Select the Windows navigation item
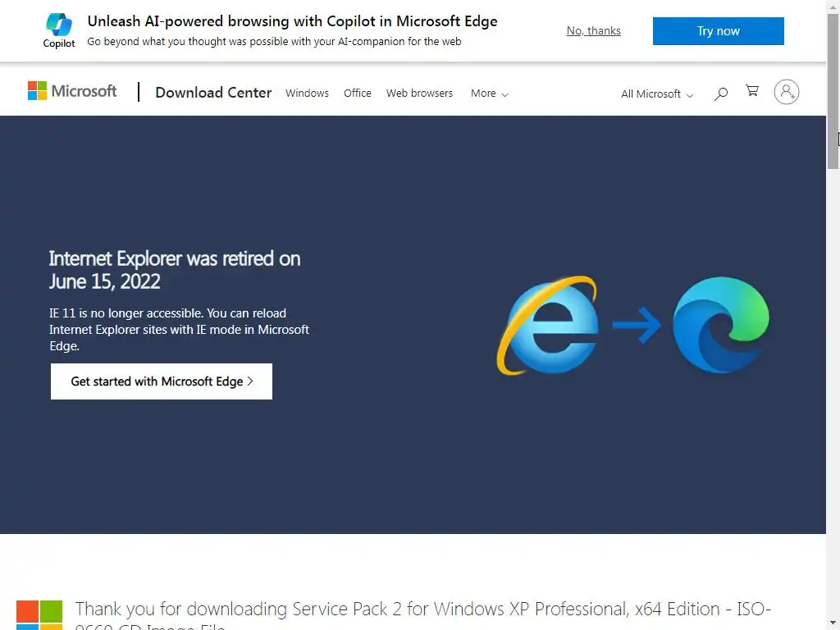Image resolution: width=840 pixels, height=630 pixels. pos(307,94)
